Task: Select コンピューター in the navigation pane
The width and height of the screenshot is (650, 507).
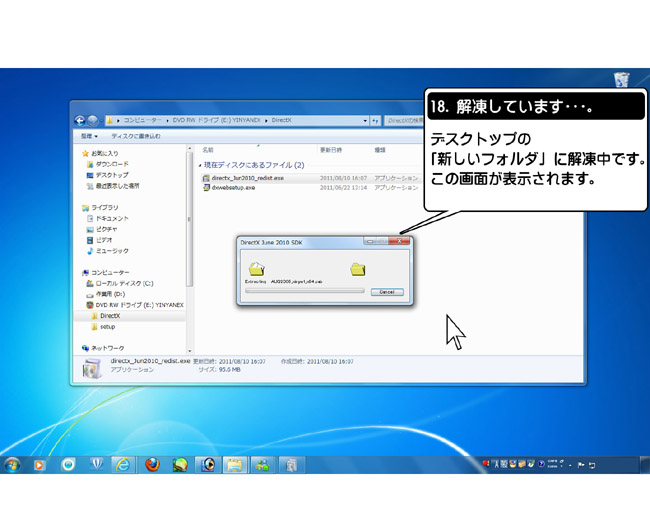Action: 106,273
